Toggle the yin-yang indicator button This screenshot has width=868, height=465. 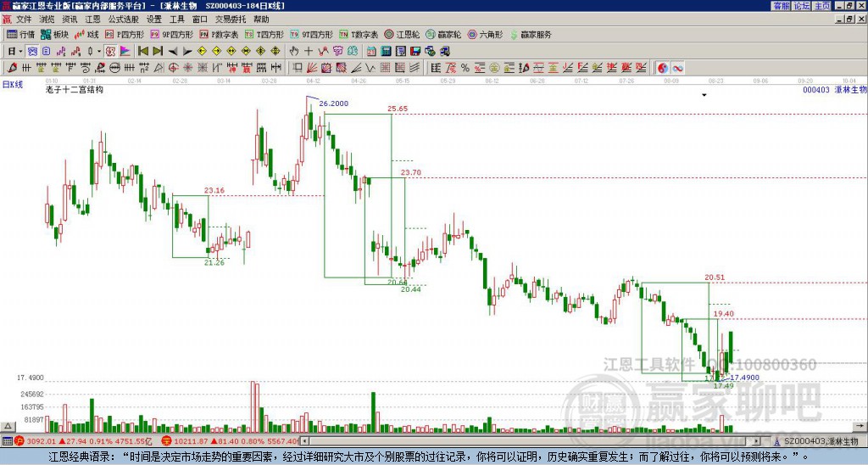tap(663, 68)
